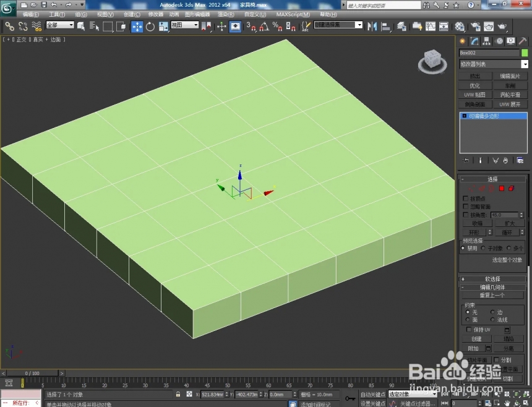Viewport: 532px width, 407px height.
Task: Open the 渲染(R) menu
Action: [226, 14]
